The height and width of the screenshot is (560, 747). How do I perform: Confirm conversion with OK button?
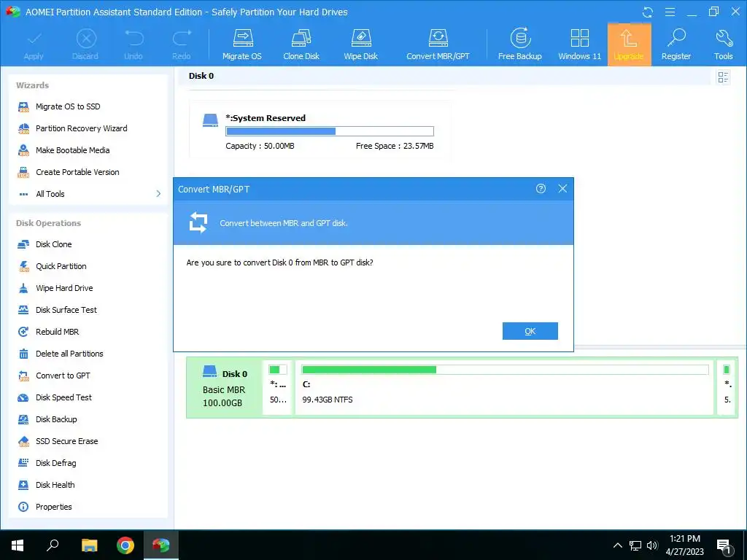coord(530,331)
